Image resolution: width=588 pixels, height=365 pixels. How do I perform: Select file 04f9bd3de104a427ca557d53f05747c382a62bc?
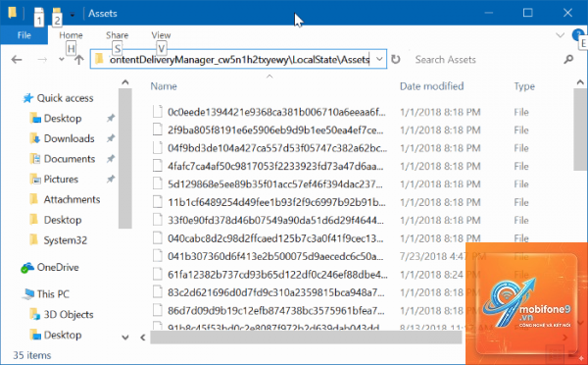pos(277,148)
